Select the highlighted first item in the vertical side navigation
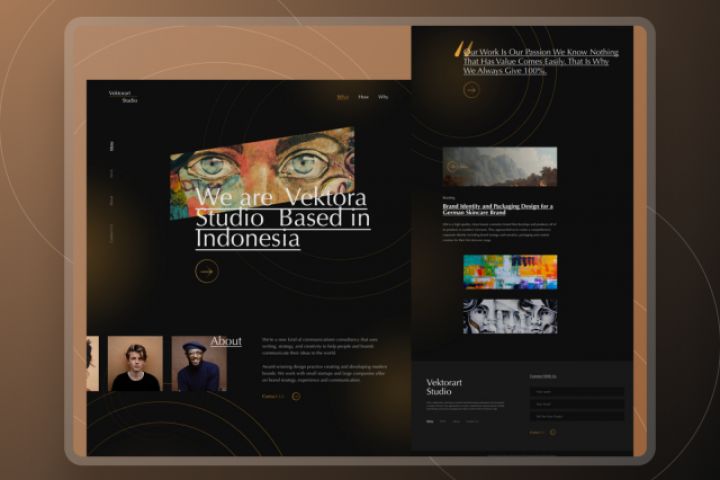720x480 pixels. (x=112, y=146)
